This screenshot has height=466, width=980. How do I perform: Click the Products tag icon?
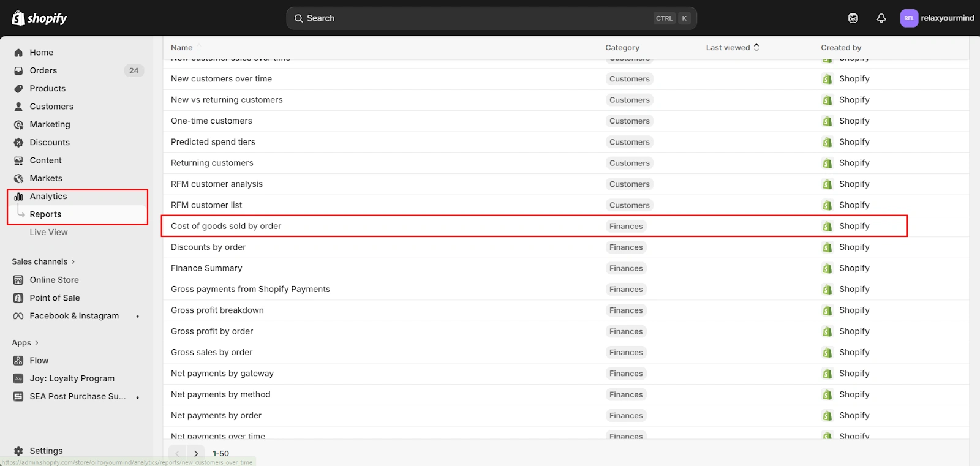coord(18,89)
